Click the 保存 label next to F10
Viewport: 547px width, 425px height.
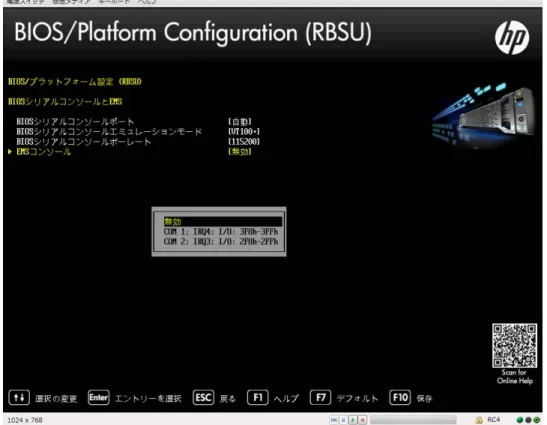click(x=424, y=398)
